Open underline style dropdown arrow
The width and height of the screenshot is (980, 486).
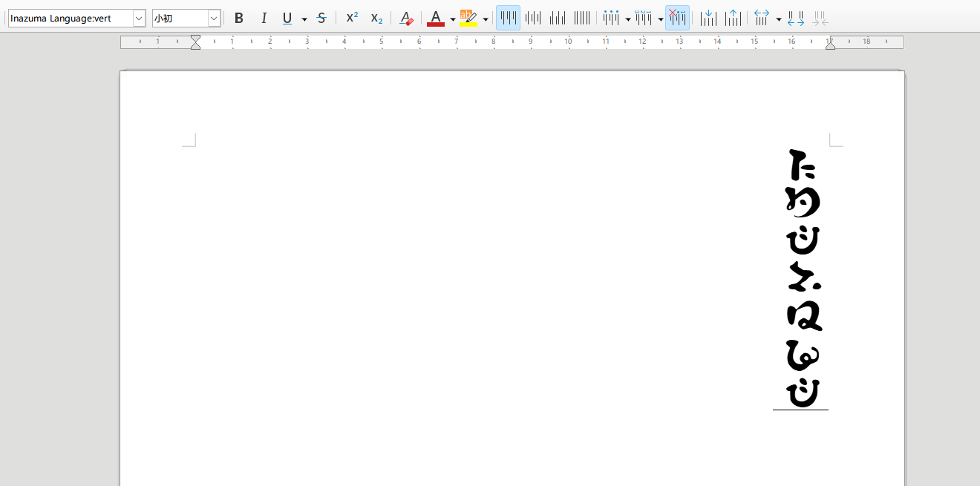click(304, 19)
